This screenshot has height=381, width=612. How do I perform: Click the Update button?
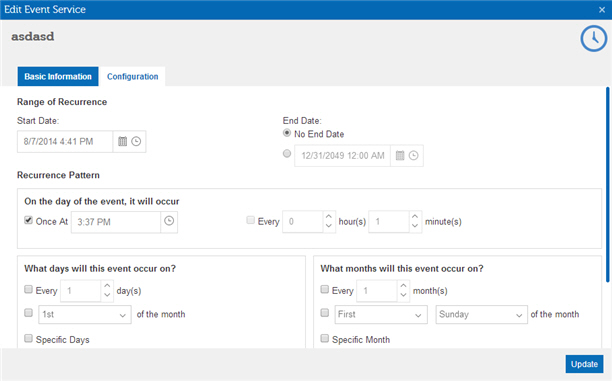[x=584, y=364]
